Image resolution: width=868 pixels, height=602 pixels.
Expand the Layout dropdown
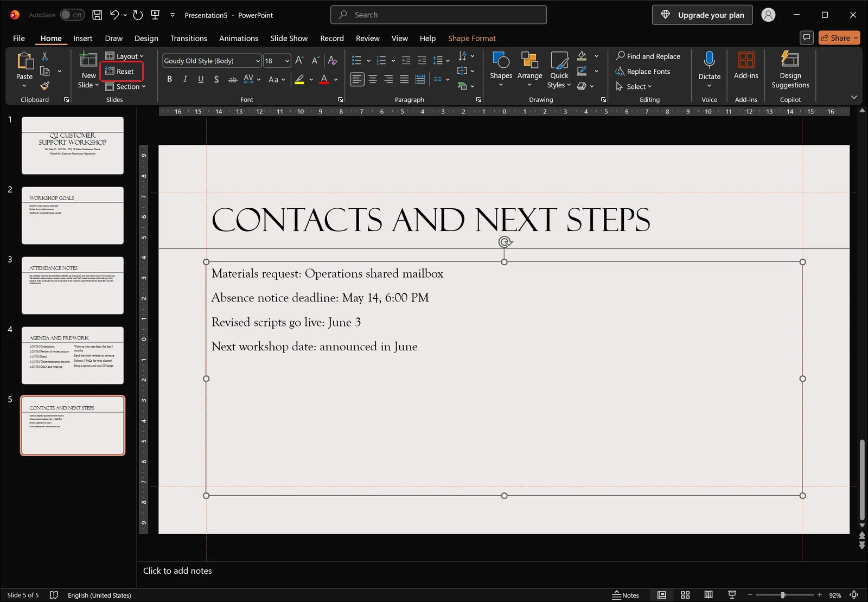pos(124,56)
